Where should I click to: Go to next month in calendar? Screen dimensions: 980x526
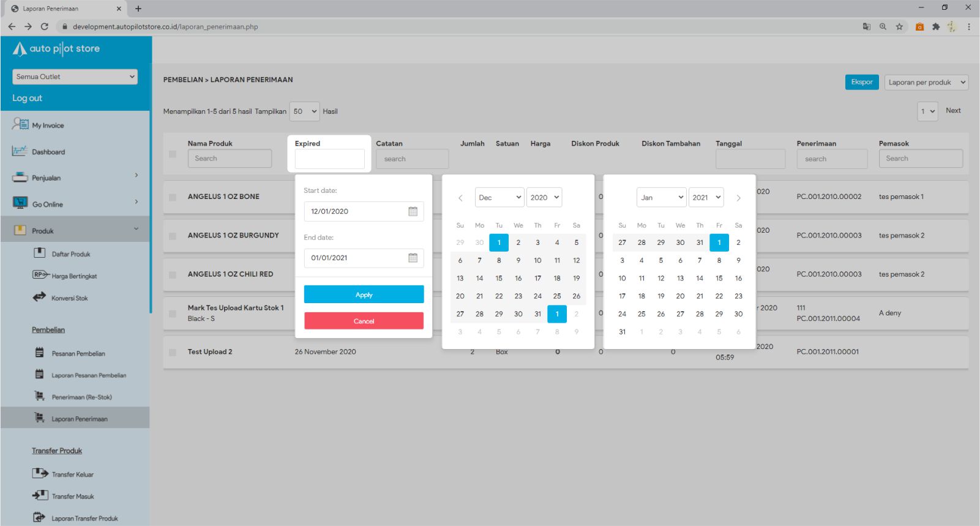click(x=738, y=198)
